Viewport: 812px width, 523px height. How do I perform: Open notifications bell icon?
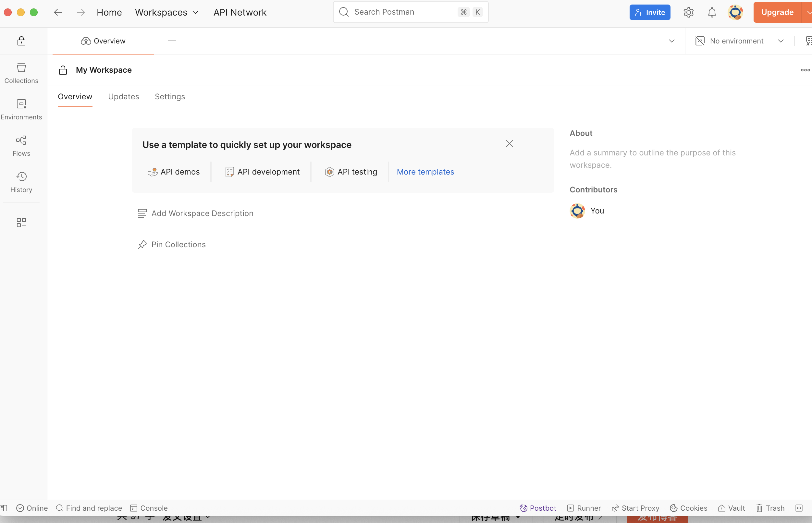click(712, 12)
